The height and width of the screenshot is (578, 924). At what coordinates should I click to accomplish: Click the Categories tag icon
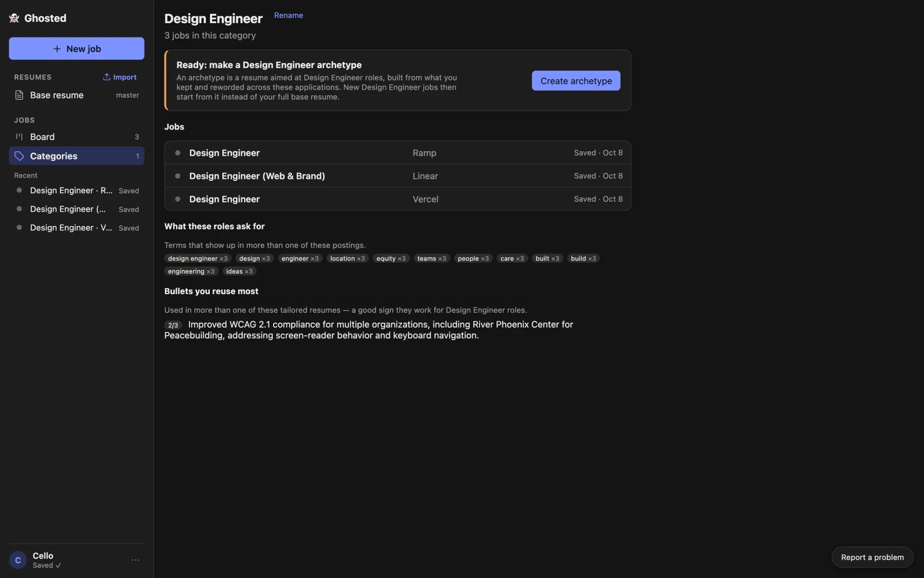[x=19, y=156]
